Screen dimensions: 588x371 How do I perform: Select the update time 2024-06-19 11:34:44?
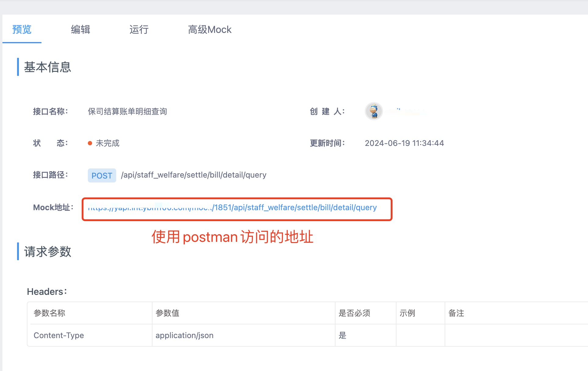click(x=404, y=143)
